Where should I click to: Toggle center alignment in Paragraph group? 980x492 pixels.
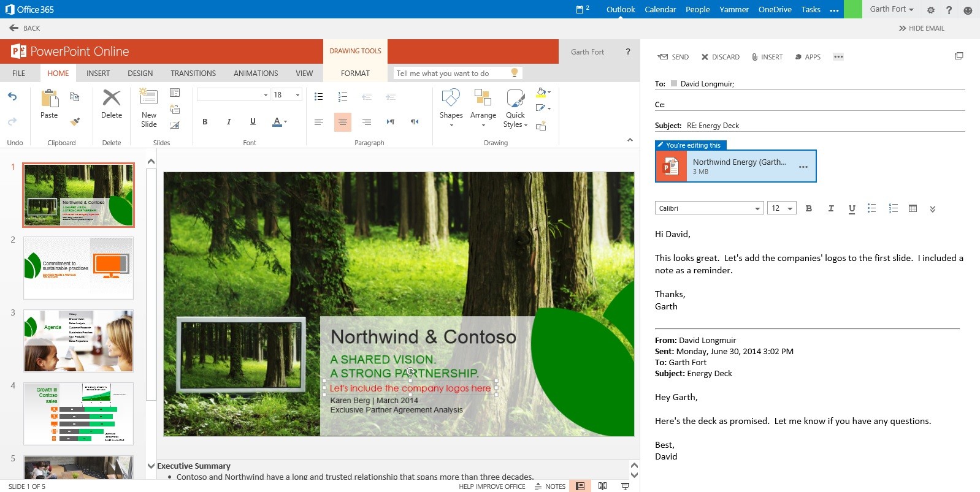pos(343,122)
